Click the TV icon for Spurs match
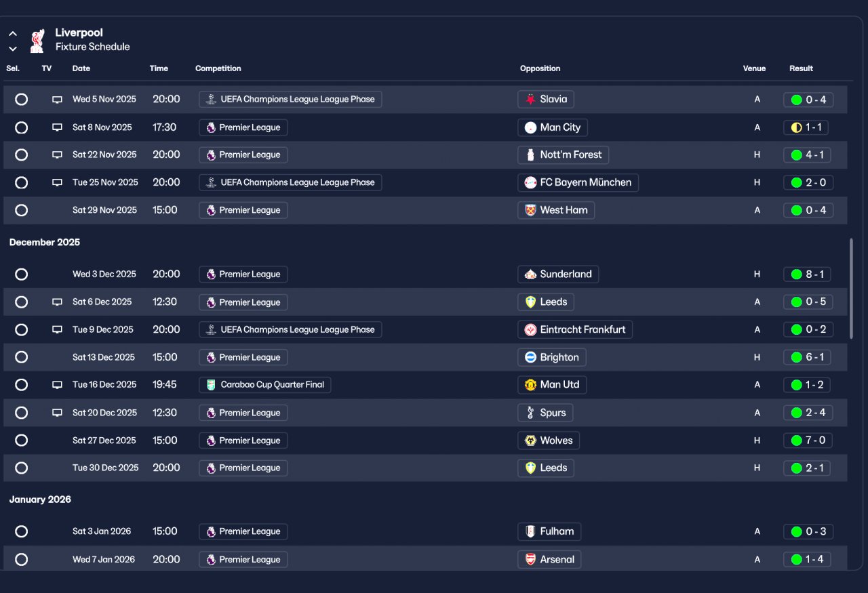This screenshot has height=593, width=868. click(x=57, y=413)
